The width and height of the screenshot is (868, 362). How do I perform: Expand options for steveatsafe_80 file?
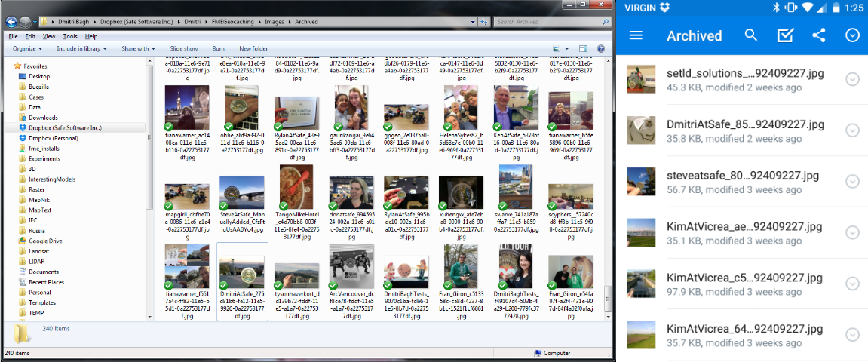853,182
